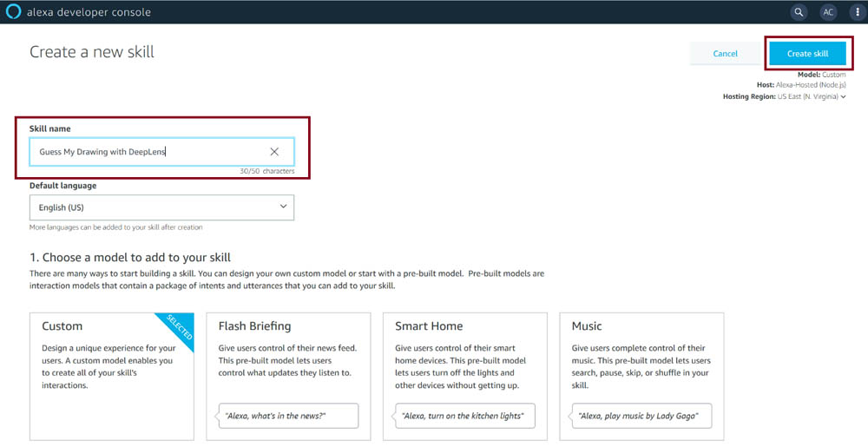Screen dimensions: 868x447
Task: Cancel the new skill creation
Action: [x=725, y=54]
